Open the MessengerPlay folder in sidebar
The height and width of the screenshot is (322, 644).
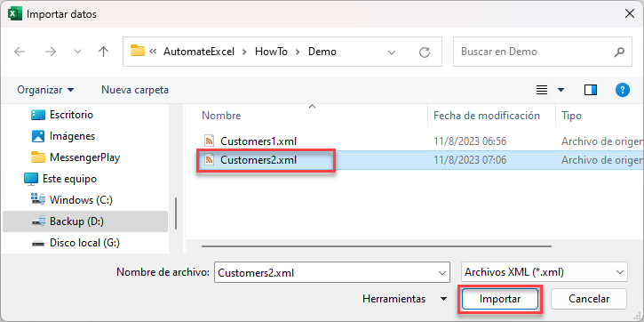[x=84, y=157]
